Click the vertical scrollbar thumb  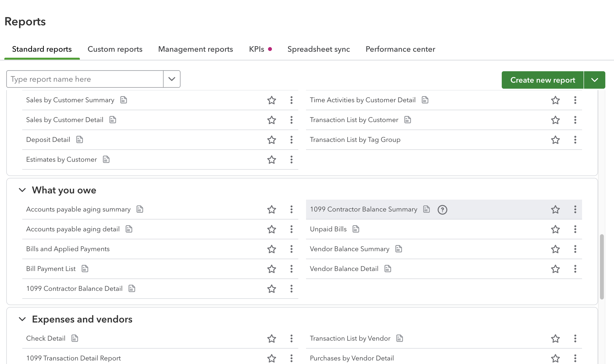601,266
